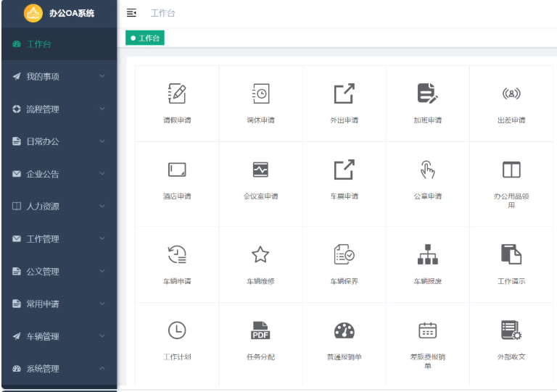Screen dimensions: 557x392
Task: Open the 公文管理 sidebar menu
Action: pyautogui.click(x=59, y=272)
